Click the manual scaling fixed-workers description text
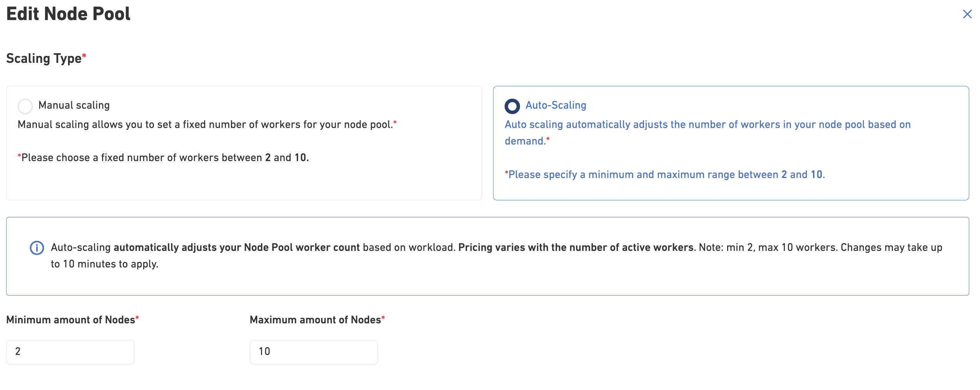 coord(205,124)
